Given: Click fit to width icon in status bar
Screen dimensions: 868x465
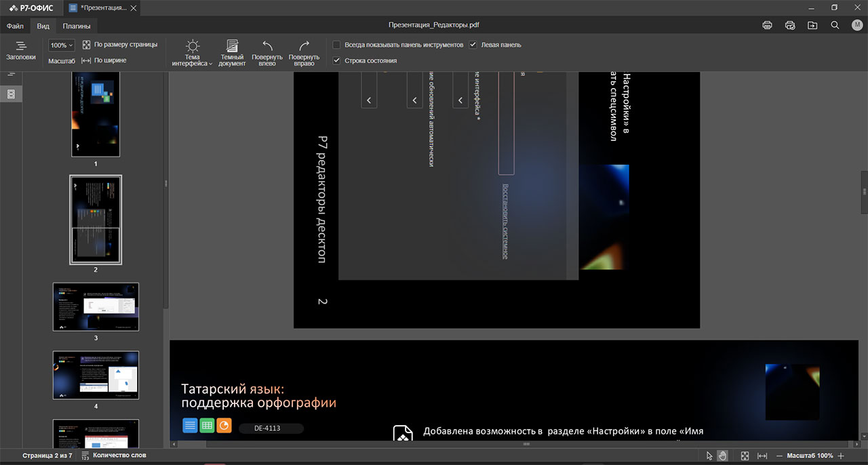Looking at the screenshot, I should (x=762, y=456).
